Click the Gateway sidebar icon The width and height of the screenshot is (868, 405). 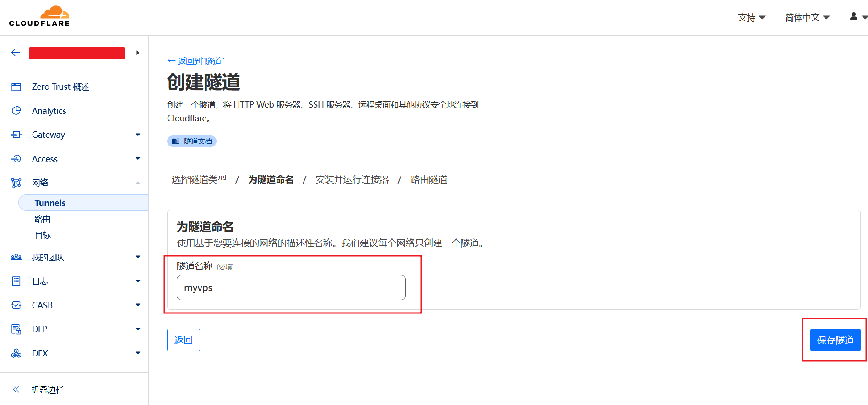tap(16, 135)
